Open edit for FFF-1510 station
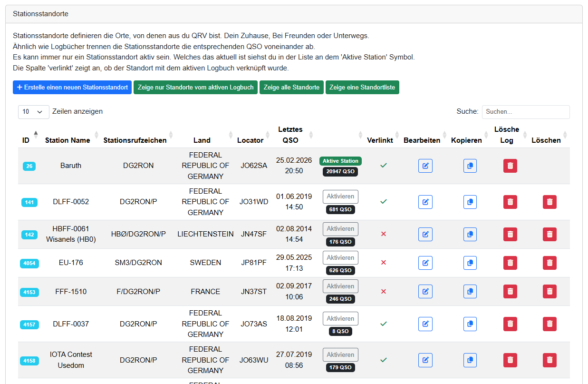Viewport: 588px width, 384px height. (425, 291)
